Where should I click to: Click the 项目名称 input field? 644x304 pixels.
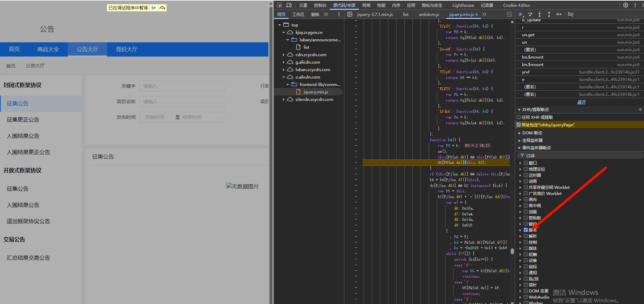[x=182, y=102]
